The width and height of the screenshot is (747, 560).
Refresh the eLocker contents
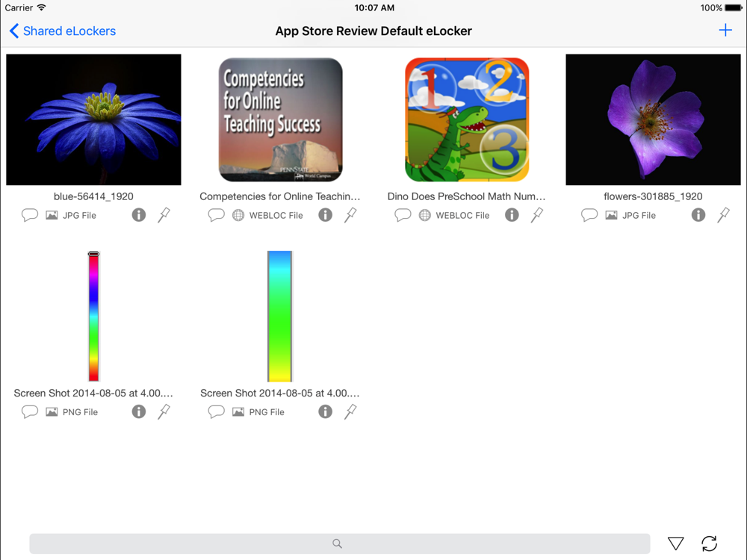[x=710, y=544]
